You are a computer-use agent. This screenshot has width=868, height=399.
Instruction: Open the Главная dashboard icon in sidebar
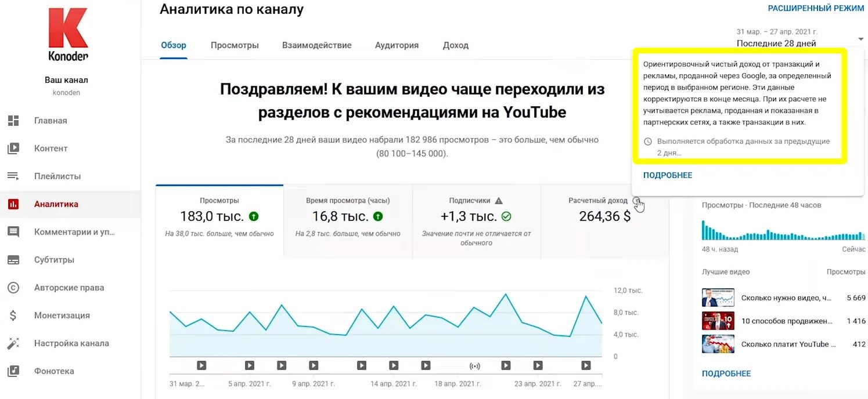click(x=13, y=121)
